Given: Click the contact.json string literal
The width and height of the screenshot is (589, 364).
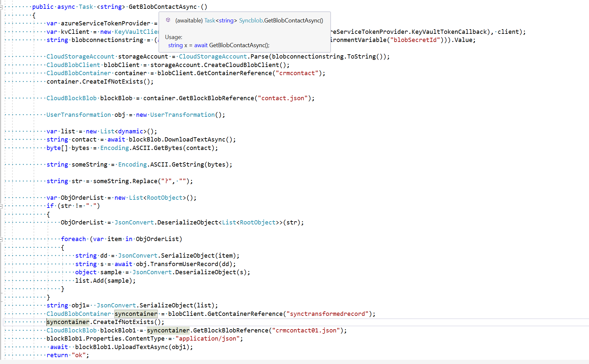Looking at the screenshot, I should pos(284,98).
